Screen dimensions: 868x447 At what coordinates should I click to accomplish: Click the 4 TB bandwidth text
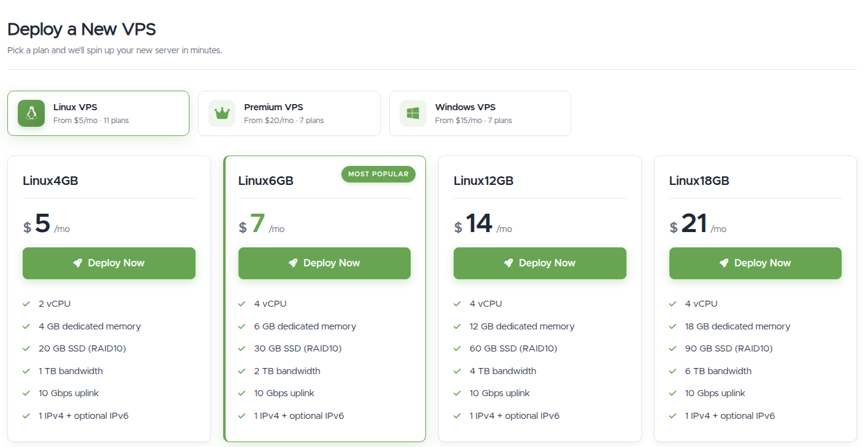tap(503, 371)
